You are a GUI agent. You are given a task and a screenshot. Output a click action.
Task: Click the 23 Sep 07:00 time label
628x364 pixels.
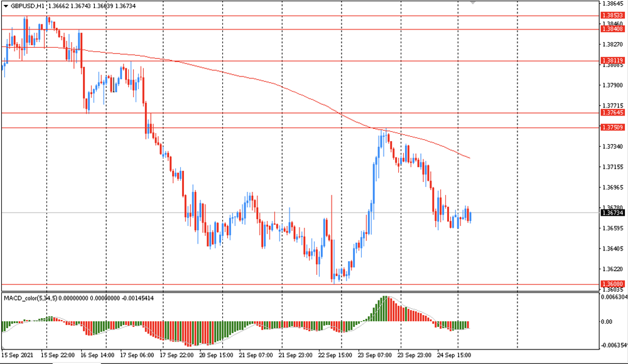(375, 355)
